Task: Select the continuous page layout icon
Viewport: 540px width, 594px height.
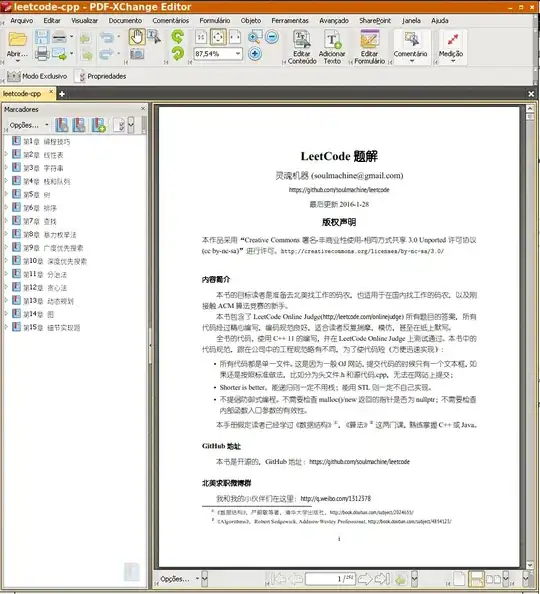Action: point(476,579)
